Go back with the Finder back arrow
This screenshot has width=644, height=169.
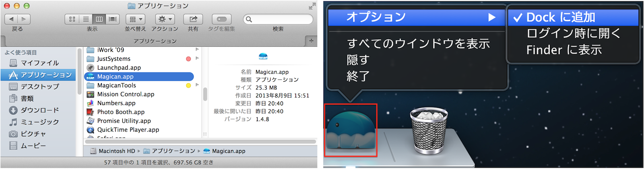[11, 19]
